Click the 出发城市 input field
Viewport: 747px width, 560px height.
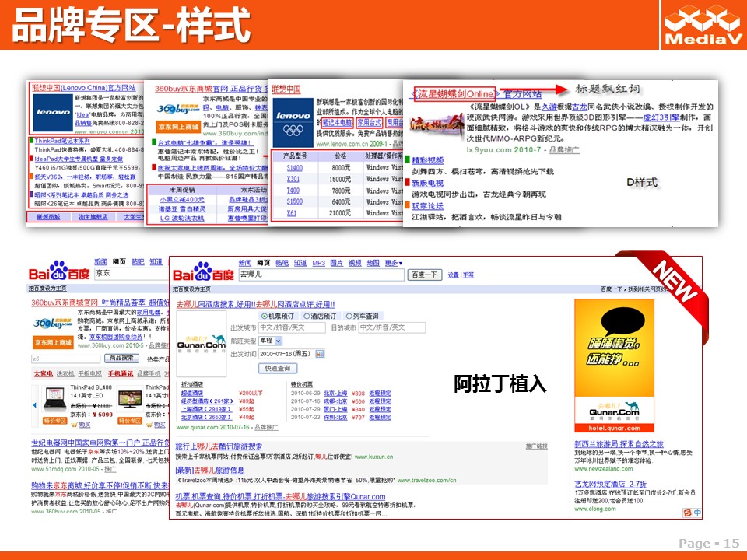[x=292, y=327]
